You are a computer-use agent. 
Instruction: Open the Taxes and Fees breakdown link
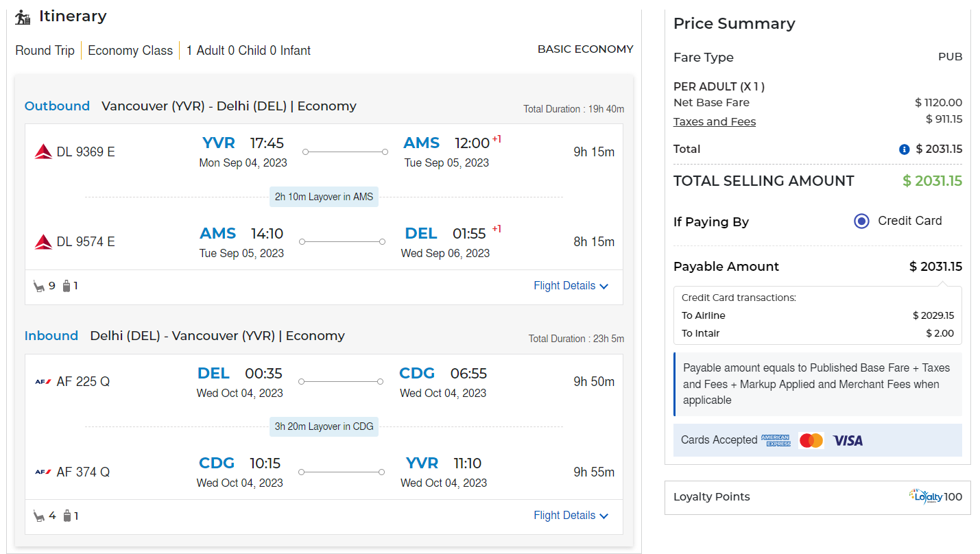click(714, 121)
